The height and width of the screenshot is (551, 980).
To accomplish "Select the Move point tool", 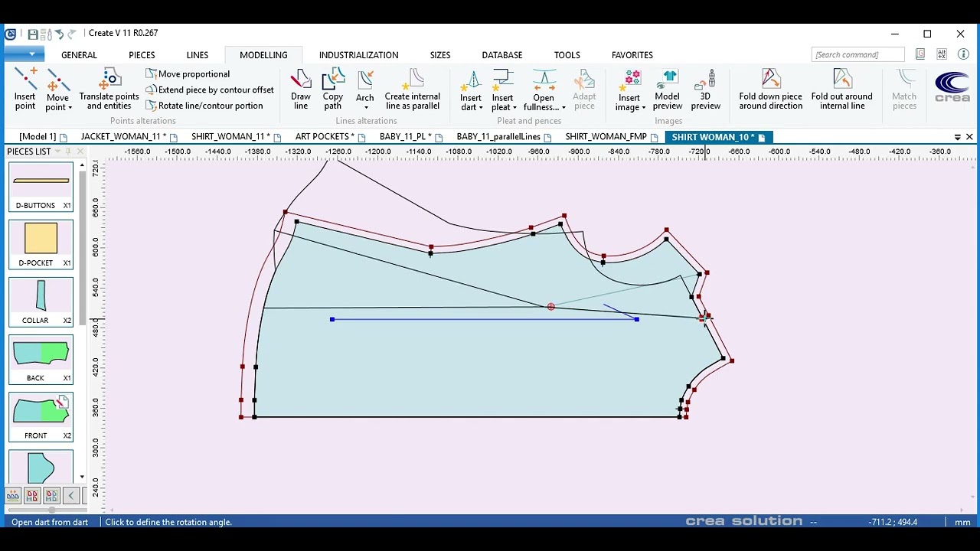I will 57,90.
